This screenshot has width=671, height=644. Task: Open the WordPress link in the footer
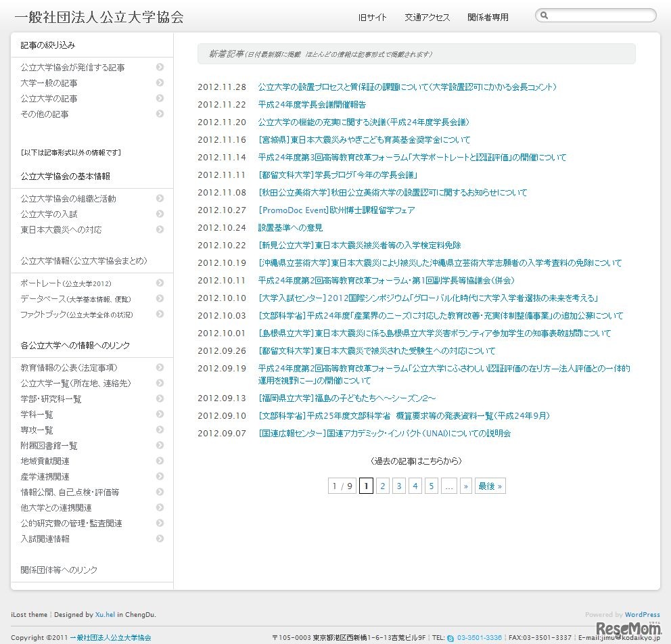coord(642,615)
